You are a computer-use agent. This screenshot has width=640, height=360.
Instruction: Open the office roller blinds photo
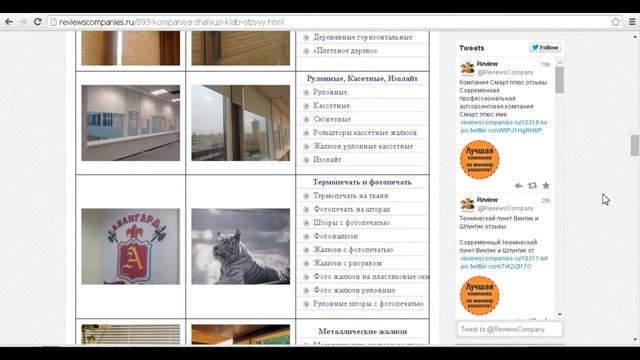(x=131, y=123)
